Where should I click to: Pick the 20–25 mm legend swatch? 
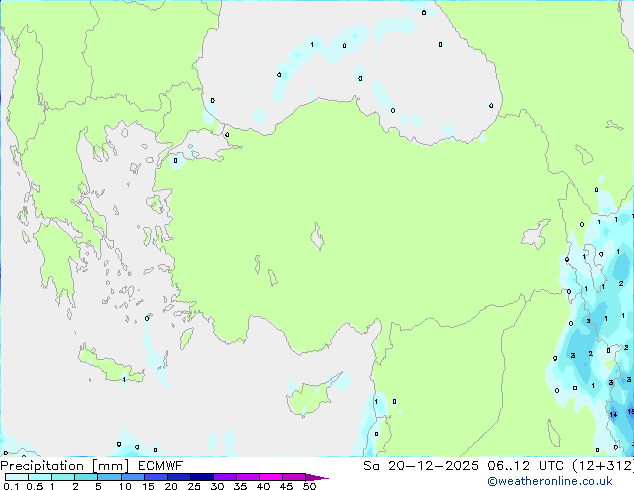[x=178, y=477]
